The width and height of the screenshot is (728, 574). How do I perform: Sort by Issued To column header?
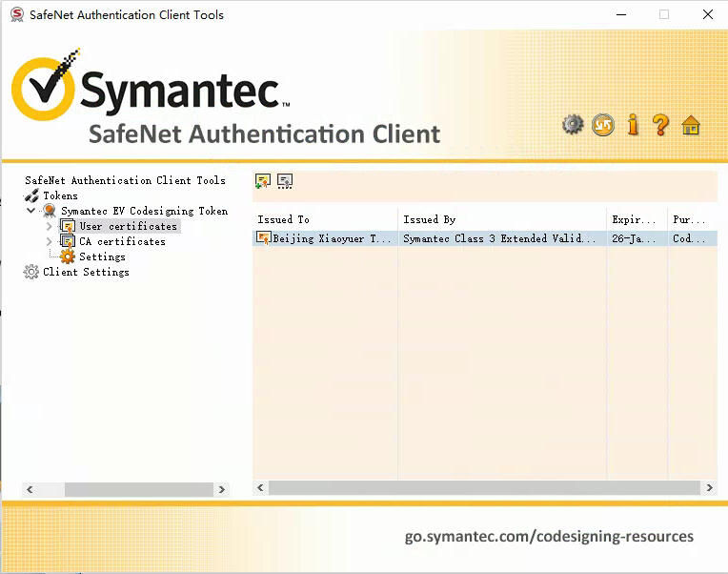(325, 219)
